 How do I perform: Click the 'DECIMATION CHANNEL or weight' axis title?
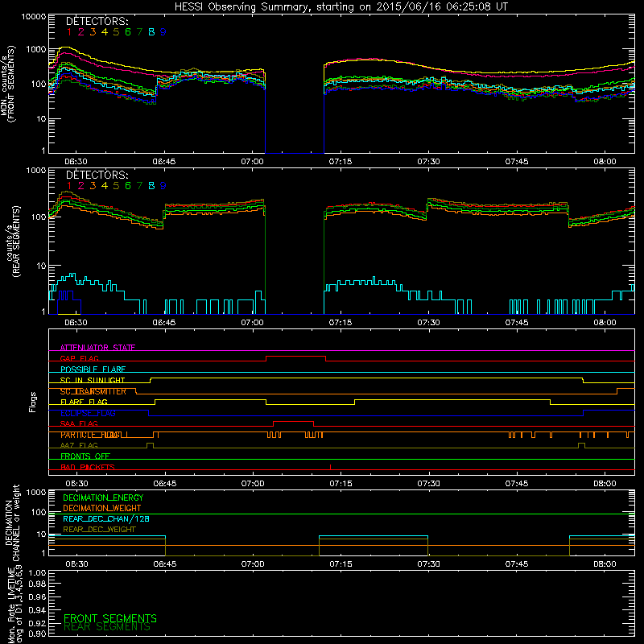click(11, 522)
